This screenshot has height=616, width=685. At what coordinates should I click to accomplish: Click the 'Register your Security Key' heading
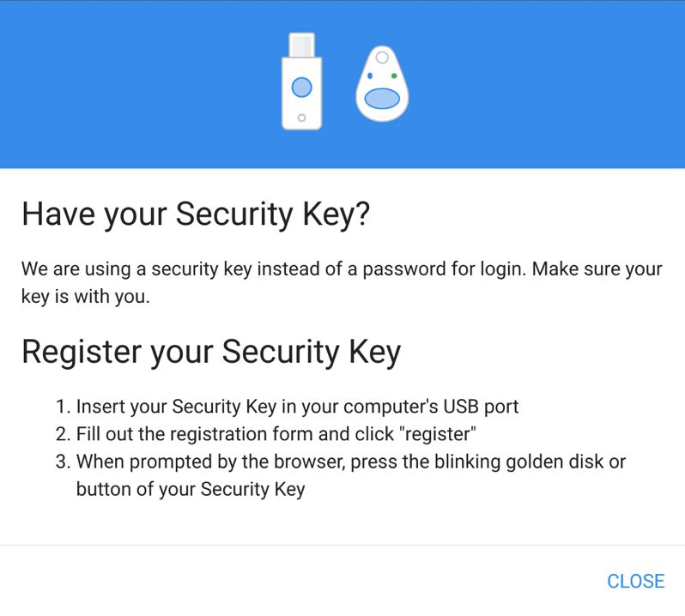[x=211, y=353]
